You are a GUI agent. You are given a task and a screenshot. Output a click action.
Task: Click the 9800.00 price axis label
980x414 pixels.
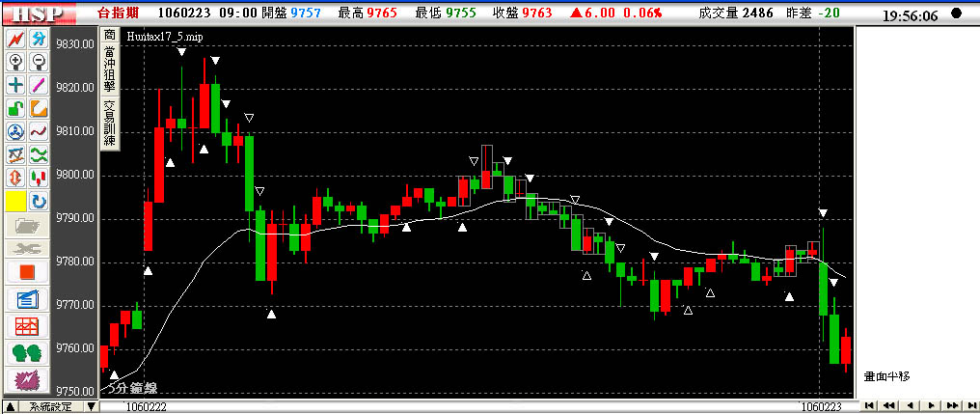(x=75, y=174)
